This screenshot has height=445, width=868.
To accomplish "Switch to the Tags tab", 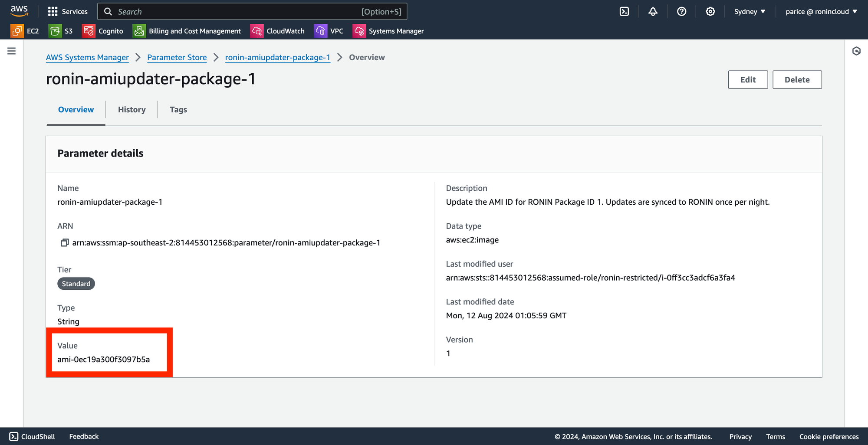I will 178,110.
